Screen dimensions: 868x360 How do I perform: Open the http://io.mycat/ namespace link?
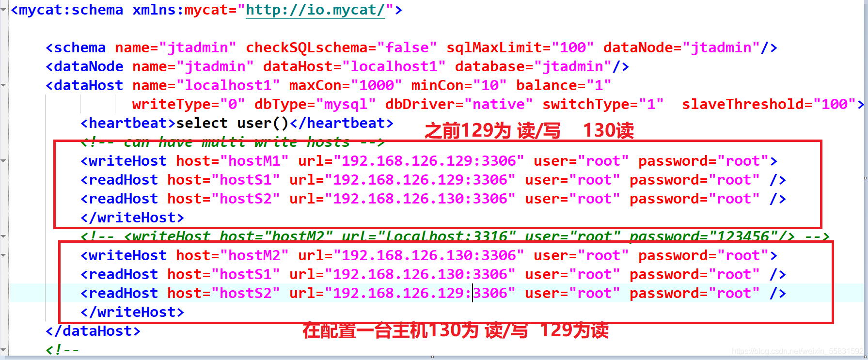(x=316, y=10)
